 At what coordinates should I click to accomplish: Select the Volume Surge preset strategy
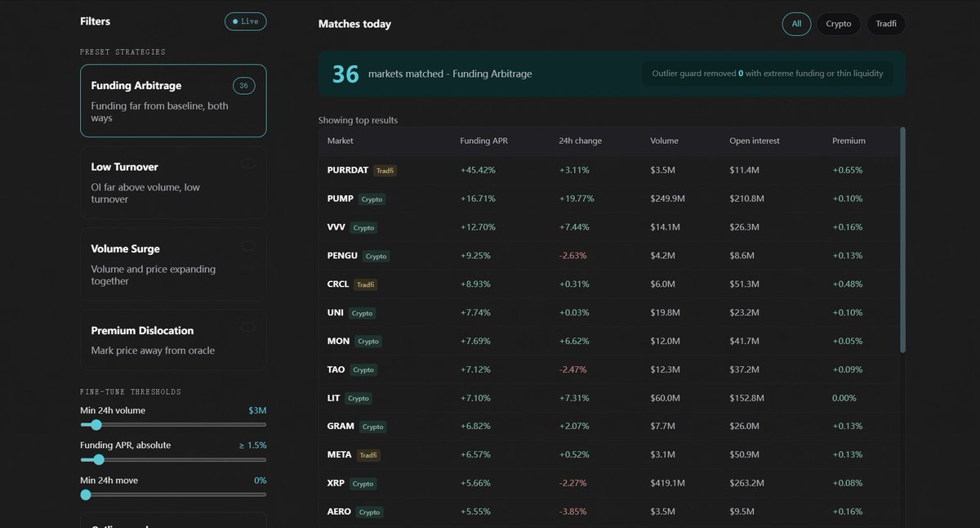[x=173, y=264]
